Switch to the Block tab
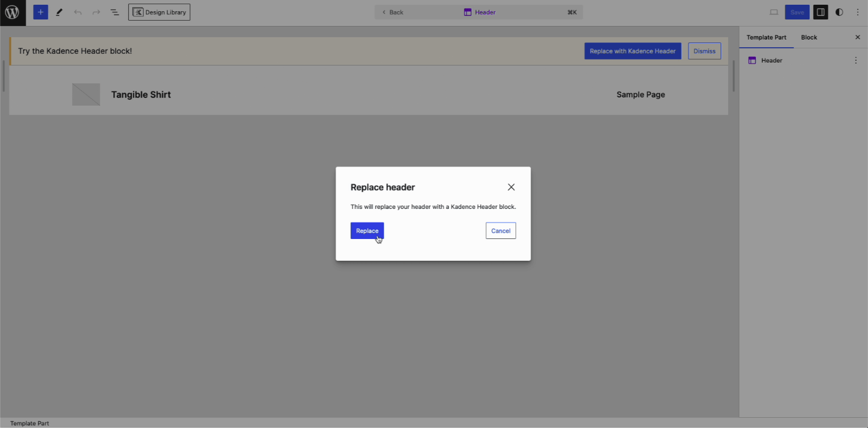 coord(808,37)
